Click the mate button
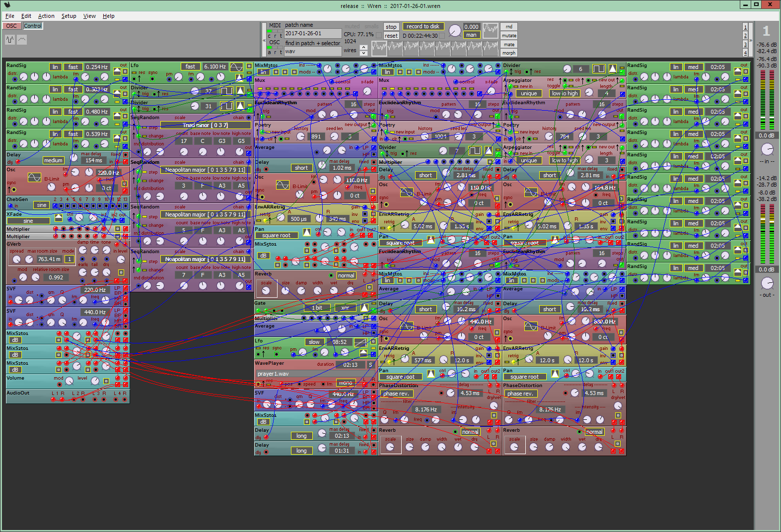Image resolution: width=781 pixels, height=532 pixels. click(509, 45)
